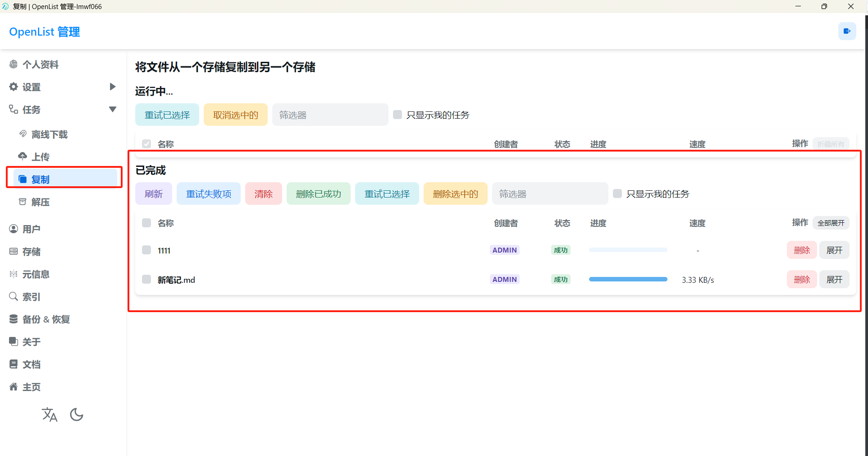Click the 备份 & 恢复 database icon
Image resolution: width=868 pixels, height=456 pixels.
[x=14, y=319]
